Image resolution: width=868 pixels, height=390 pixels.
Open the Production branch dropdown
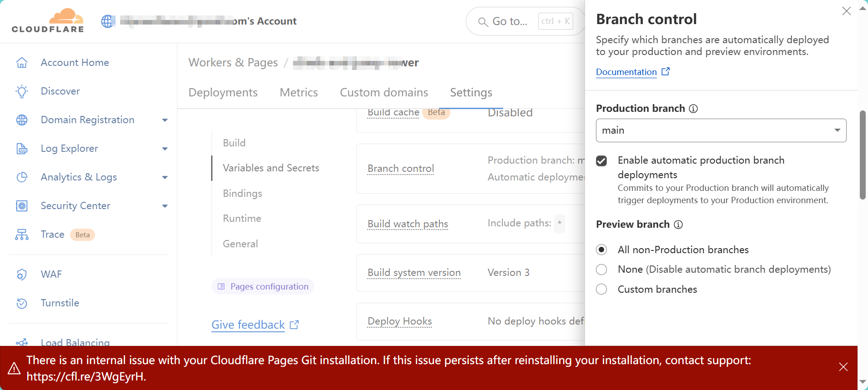tap(721, 130)
